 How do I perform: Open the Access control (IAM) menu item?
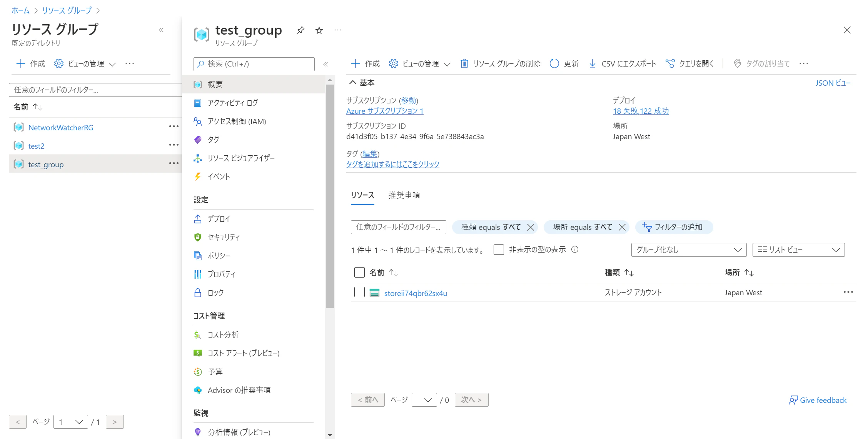pyautogui.click(x=237, y=121)
